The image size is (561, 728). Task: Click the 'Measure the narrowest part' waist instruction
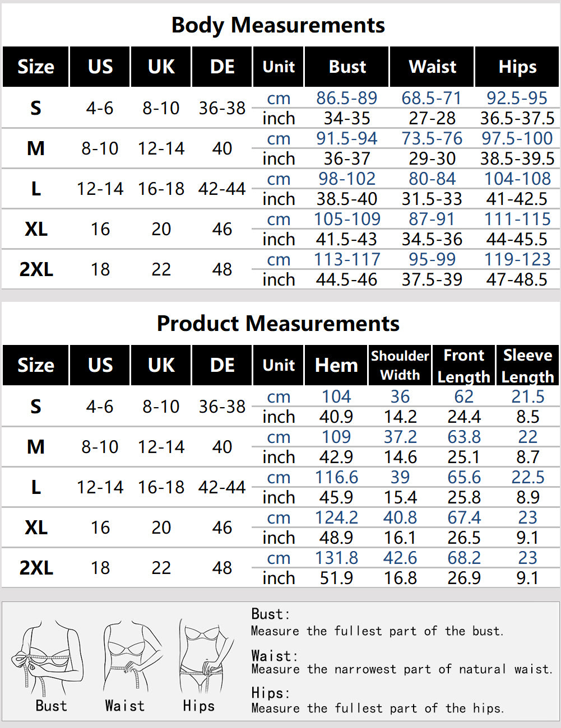pos(401,669)
